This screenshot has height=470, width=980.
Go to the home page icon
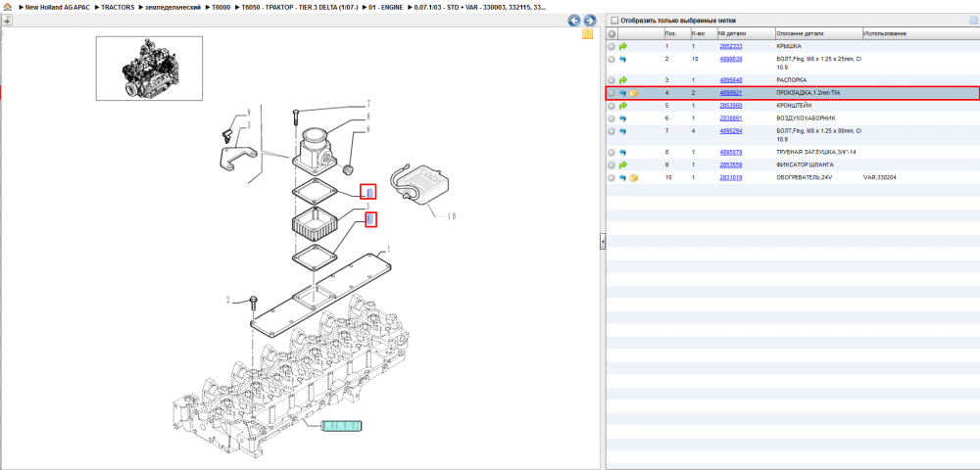point(7,8)
